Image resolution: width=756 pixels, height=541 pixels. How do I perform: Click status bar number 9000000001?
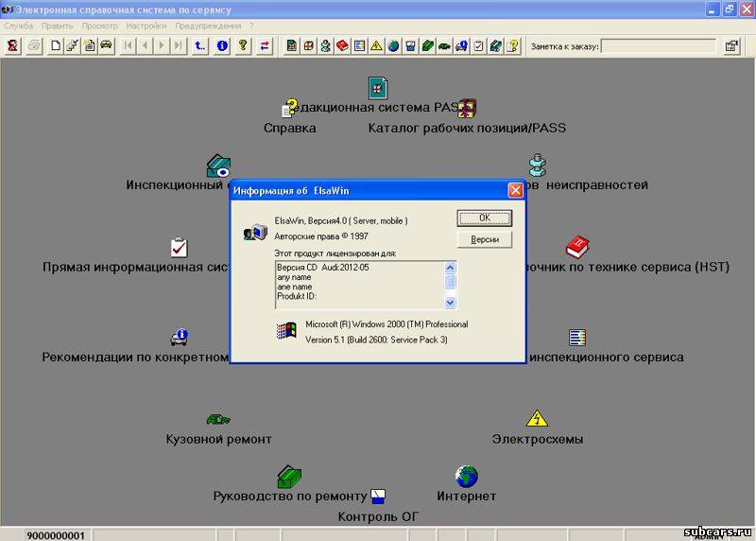pyautogui.click(x=56, y=535)
